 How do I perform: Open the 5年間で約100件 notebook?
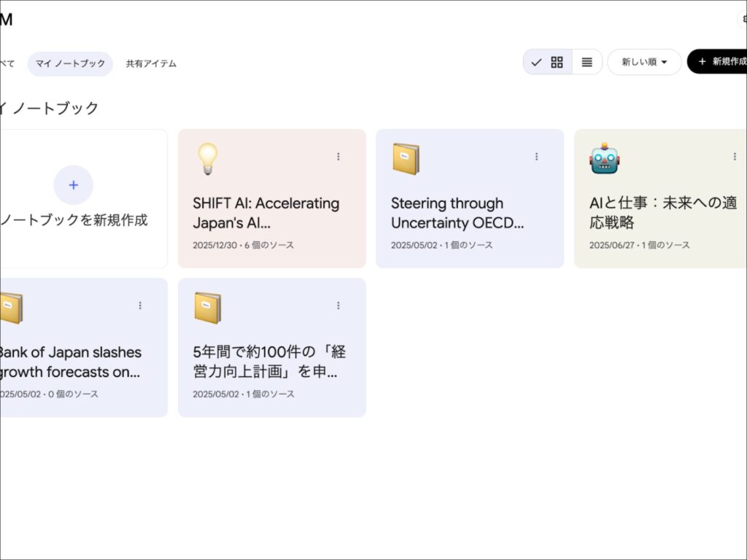click(x=271, y=361)
